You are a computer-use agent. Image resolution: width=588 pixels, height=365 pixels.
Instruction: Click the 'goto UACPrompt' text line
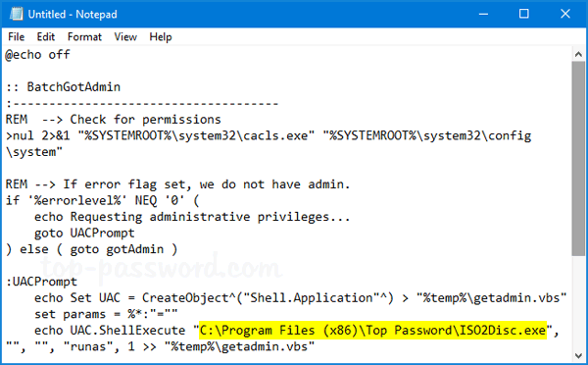tap(84, 234)
